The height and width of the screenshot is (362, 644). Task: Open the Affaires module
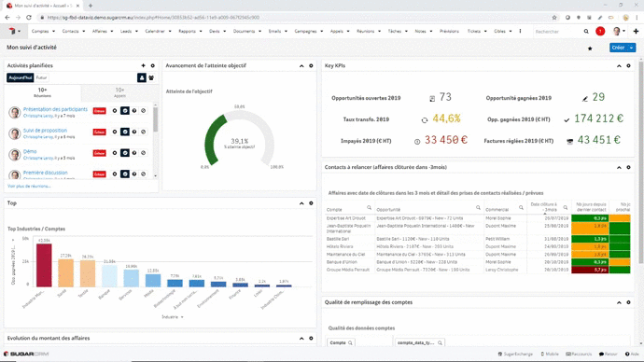99,31
